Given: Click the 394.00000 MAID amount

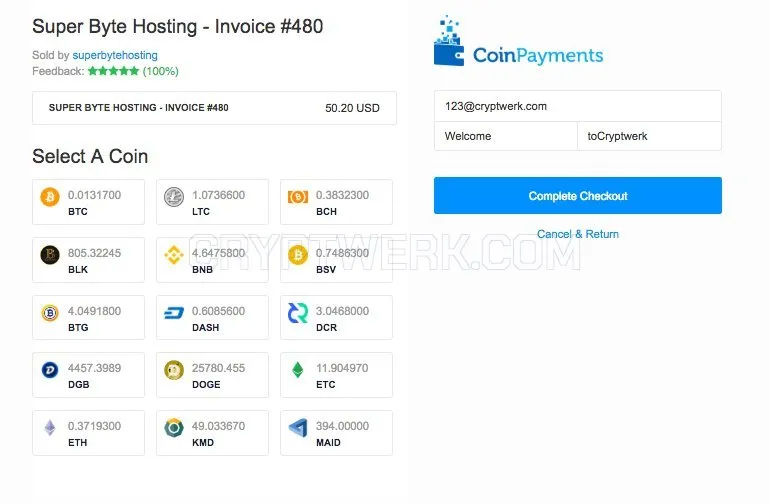Looking at the screenshot, I should (342, 426).
